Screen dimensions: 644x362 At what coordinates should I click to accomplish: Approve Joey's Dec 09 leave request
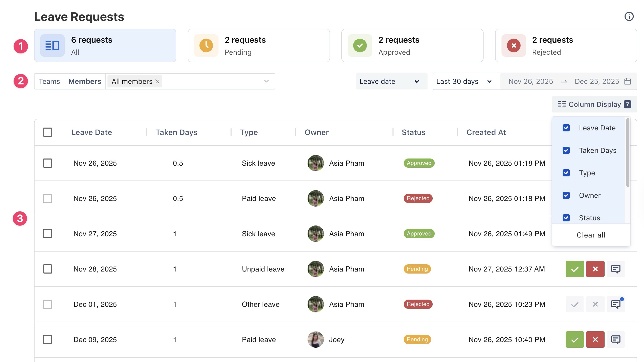point(574,340)
